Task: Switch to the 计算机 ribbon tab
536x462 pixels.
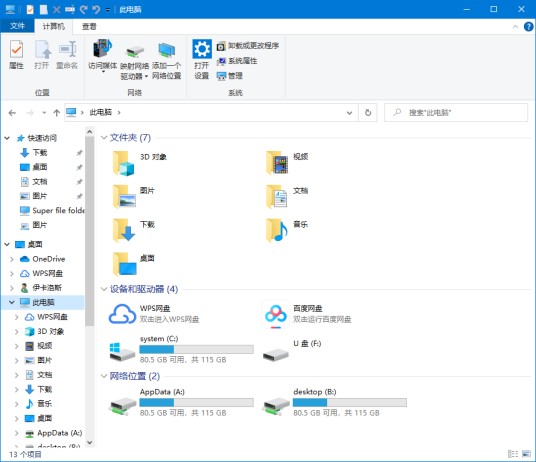Action: point(53,26)
